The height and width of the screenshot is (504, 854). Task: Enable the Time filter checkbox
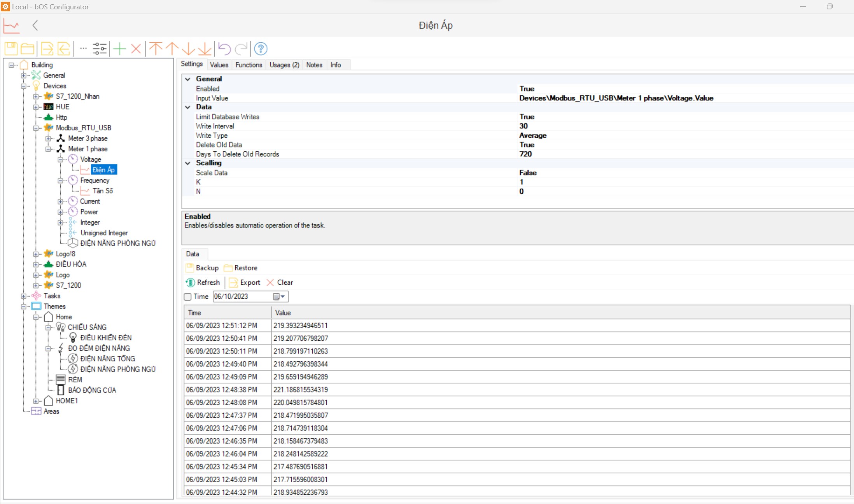tap(188, 297)
